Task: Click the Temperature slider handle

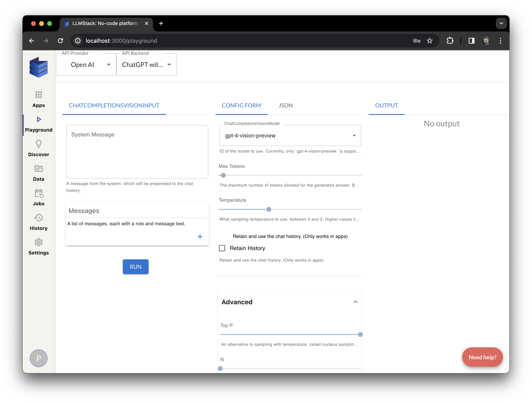Action: coord(269,209)
